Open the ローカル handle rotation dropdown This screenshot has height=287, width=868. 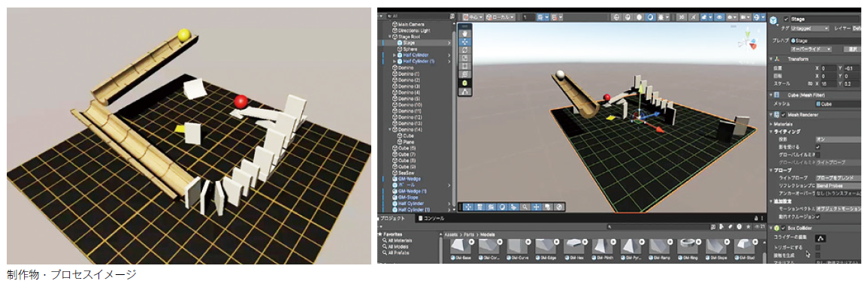(501, 17)
